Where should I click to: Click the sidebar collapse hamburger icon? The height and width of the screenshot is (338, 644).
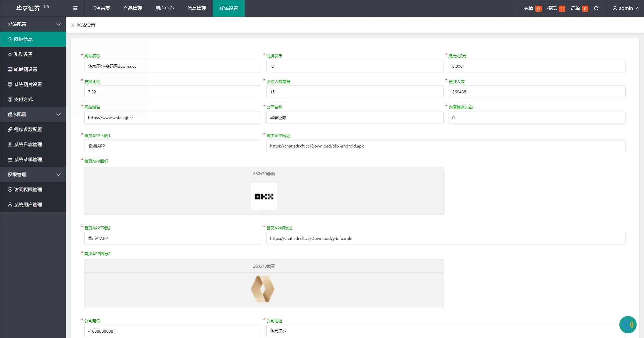coord(75,8)
